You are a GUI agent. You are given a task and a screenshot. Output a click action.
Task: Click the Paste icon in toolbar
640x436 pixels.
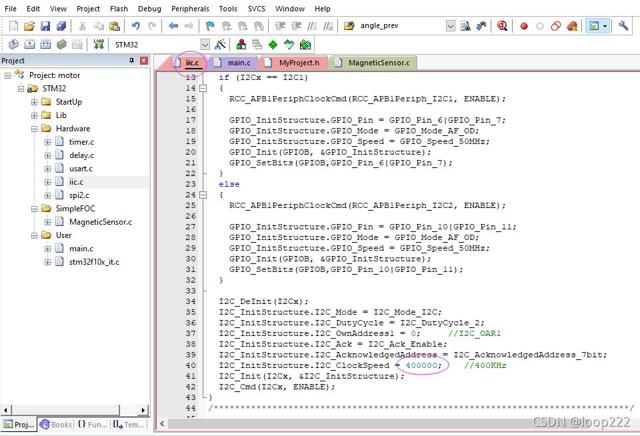tap(114, 26)
